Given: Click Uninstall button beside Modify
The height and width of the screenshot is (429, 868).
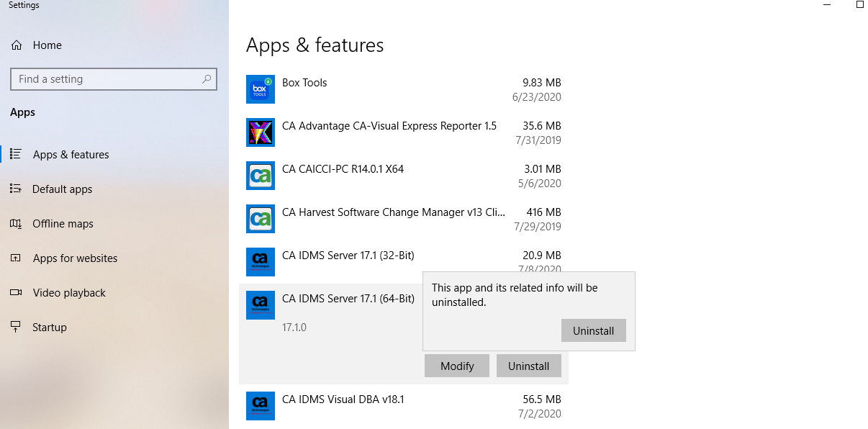Looking at the screenshot, I should point(528,366).
